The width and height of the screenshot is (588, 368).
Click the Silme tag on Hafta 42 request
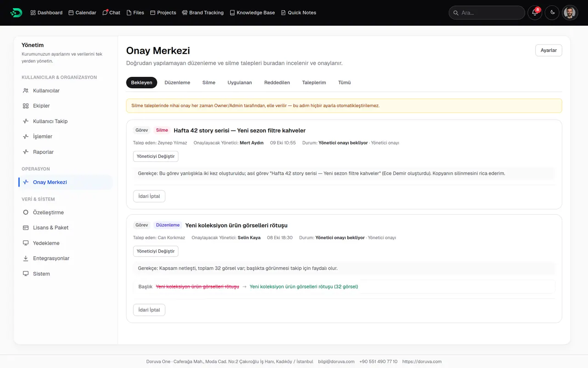(162, 130)
